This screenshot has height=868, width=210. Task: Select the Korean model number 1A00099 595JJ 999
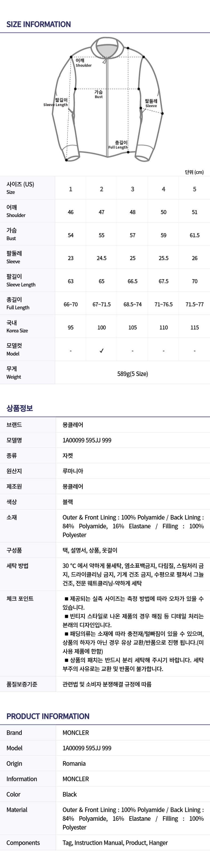87,440
